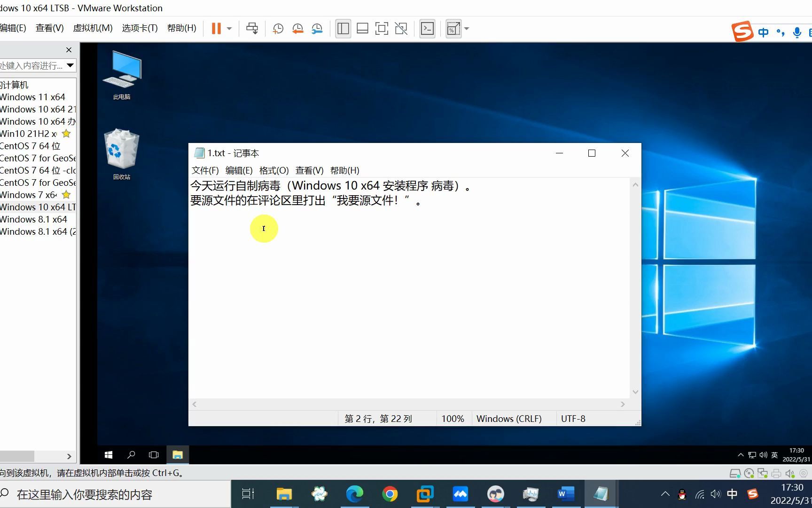Open the 帮助(H) menu in VMware Workstation

(181, 28)
